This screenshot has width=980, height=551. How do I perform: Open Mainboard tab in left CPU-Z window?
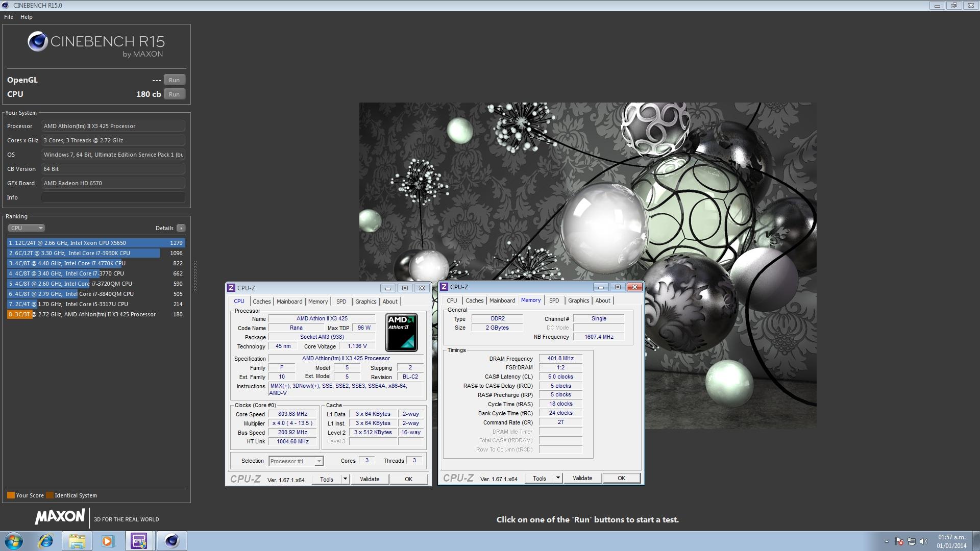(289, 302)
